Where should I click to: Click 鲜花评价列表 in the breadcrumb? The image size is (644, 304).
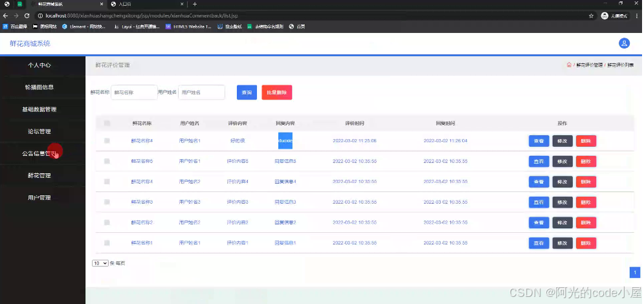click(x=620, y=65)
